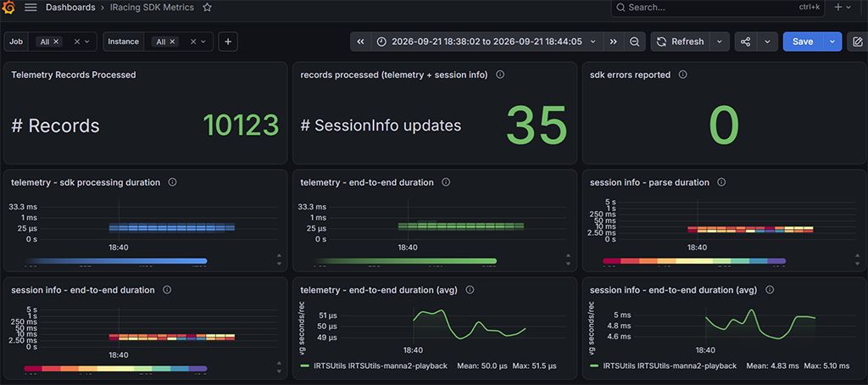
Task: Click the blue heatmap color scale legend
Action: tap(115, 261)
